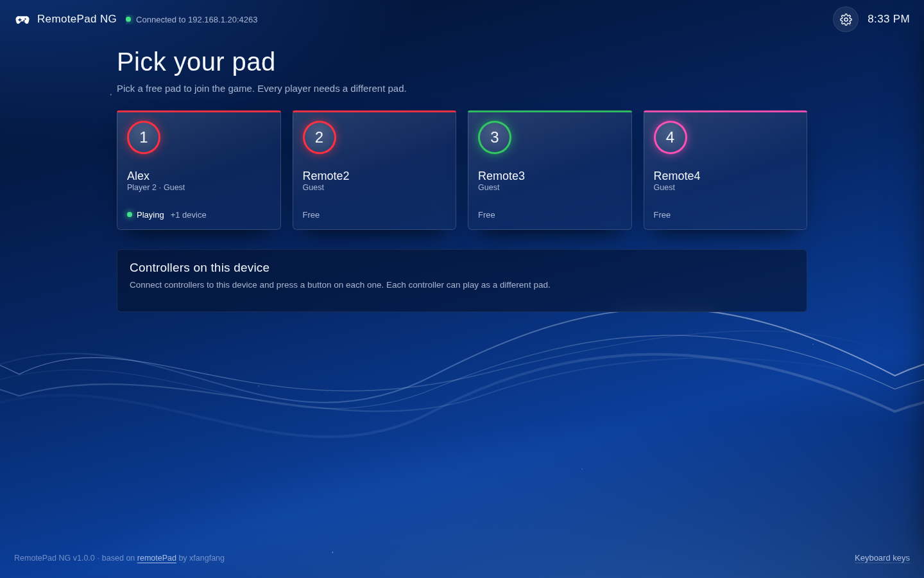Click the 8:33 PM clock
Screen dimensions: 924x578
889,19
